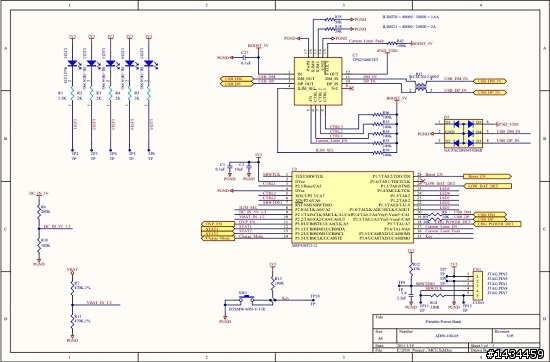Select the USB_DM port left of U7

(237, 79)
